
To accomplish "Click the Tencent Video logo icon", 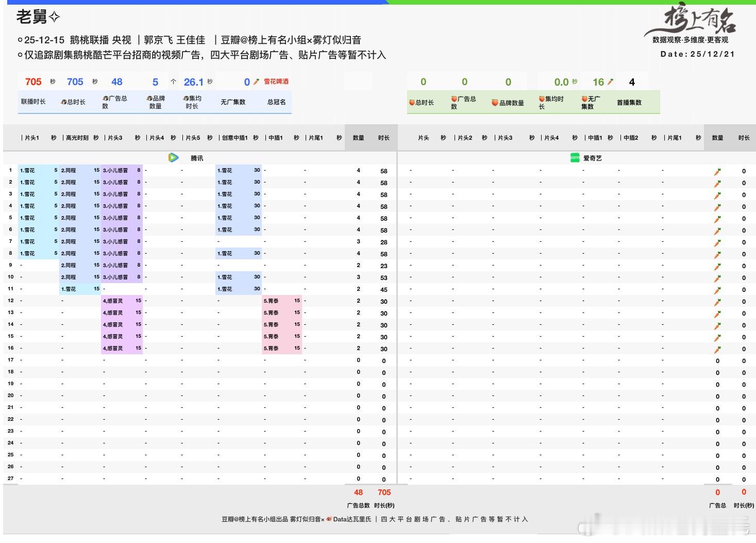I will tap(173, 158).
